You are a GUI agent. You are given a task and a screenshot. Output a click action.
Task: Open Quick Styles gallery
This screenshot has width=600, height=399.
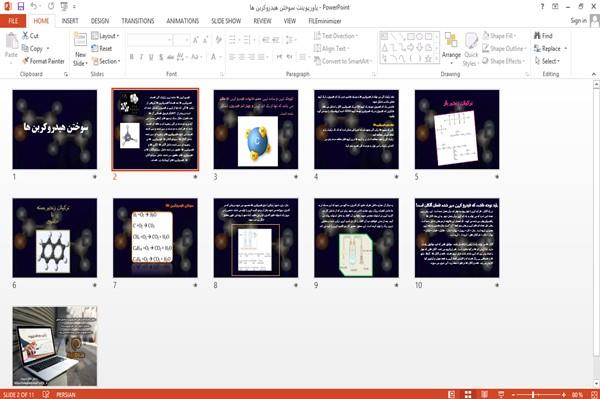click(x=471, y=49)
